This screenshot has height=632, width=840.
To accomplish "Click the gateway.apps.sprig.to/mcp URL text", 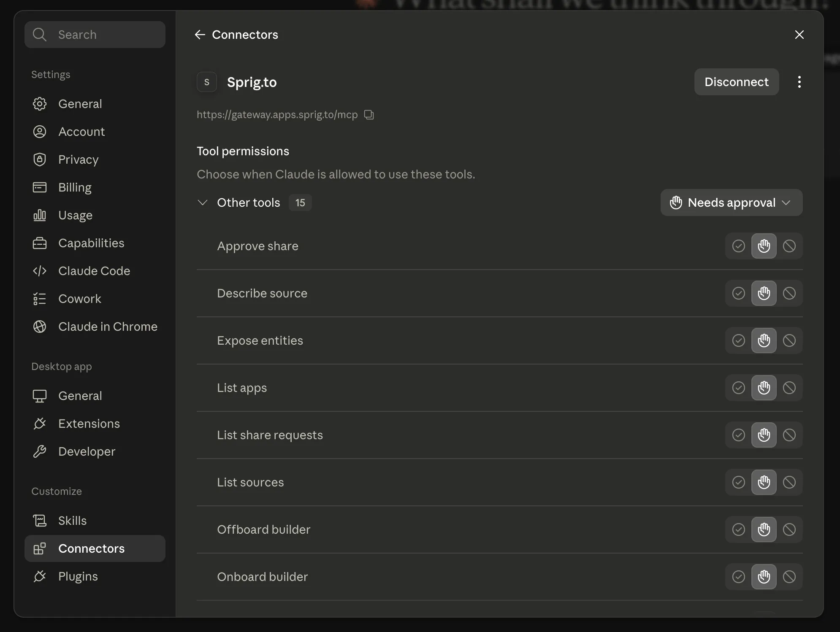I will tap(277, 115).
